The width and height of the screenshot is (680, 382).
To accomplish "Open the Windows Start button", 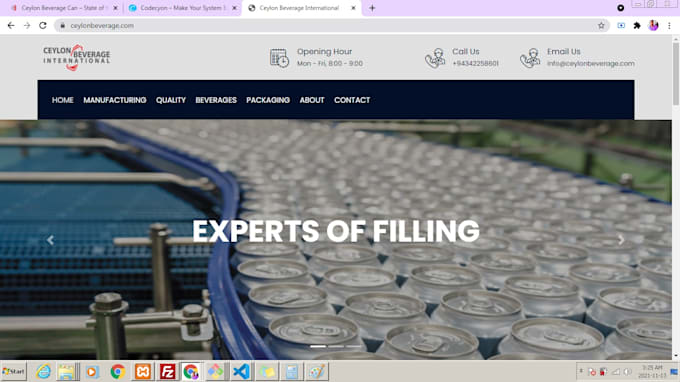I will 13,372.
